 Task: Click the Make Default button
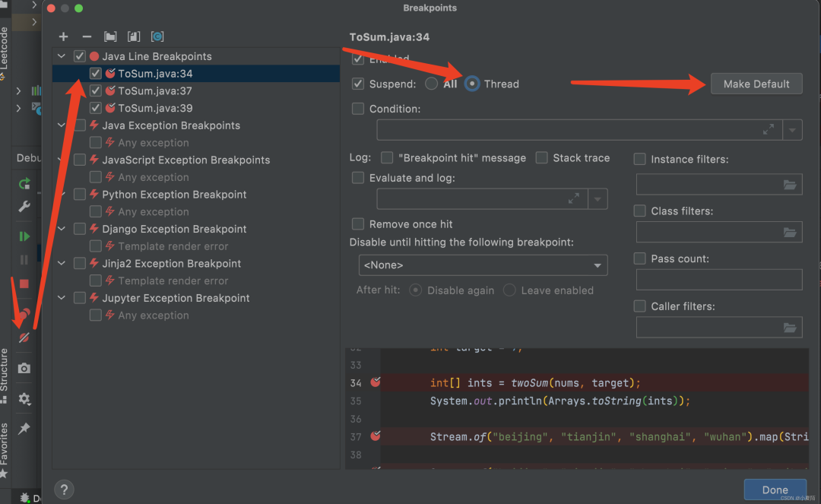756,84
